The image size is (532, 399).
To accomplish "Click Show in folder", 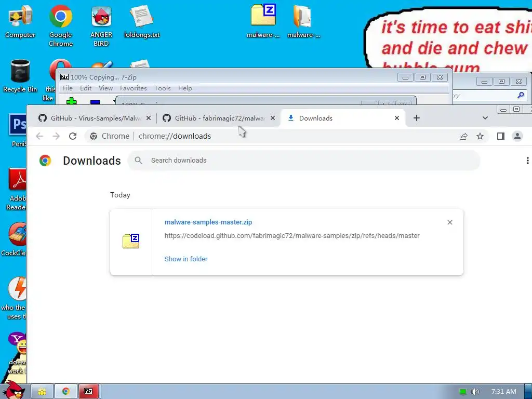I will pos(186,259).
